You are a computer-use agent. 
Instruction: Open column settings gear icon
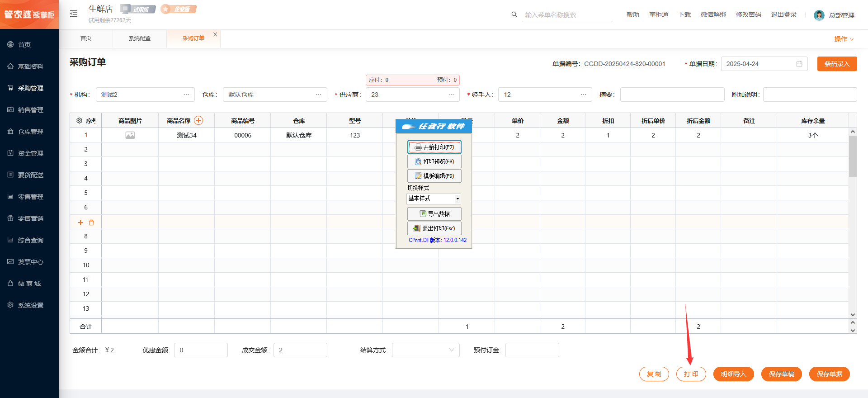pyautogui.click(x=79, y=121)
